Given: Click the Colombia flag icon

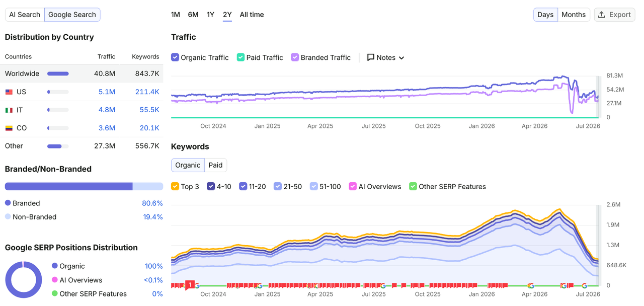Looking at the screenshot, I should (x=9, y=128).
